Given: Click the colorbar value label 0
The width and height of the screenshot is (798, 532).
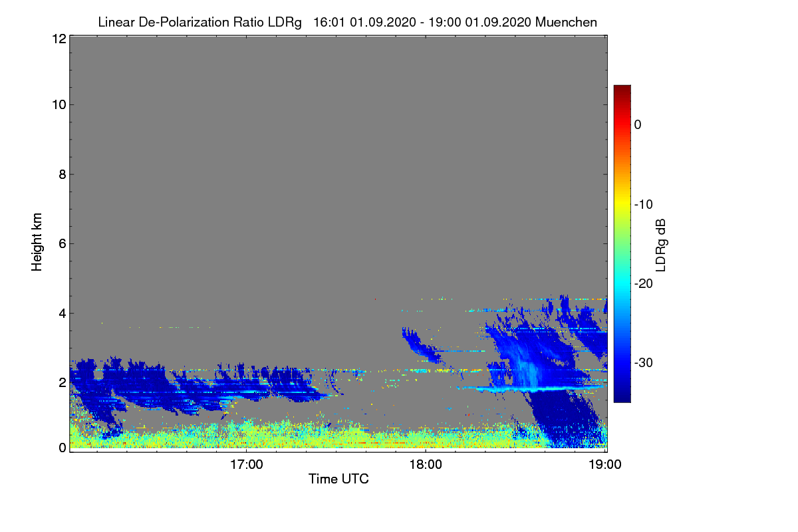Looking at the screenshot, I should coord(638,124).
